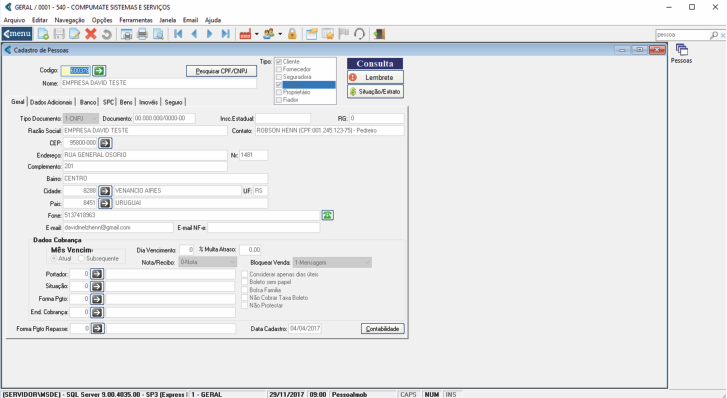Viewport: 727px width, 398px height.
Task: Create a new record with the new-document icon
Action: click(x=43, y=34)
